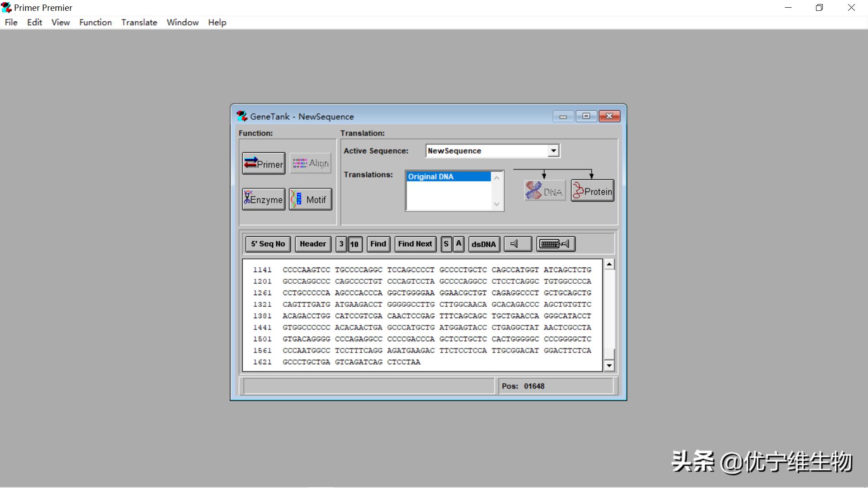Image resolution: width=868 pixels, height=488 pixels.
Task: Toggle the 10-base grouping button
Action: [354, 244]
